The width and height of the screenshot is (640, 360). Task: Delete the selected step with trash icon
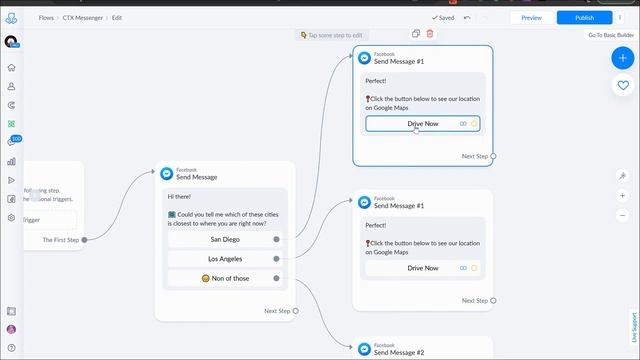(x=430, y=33)
